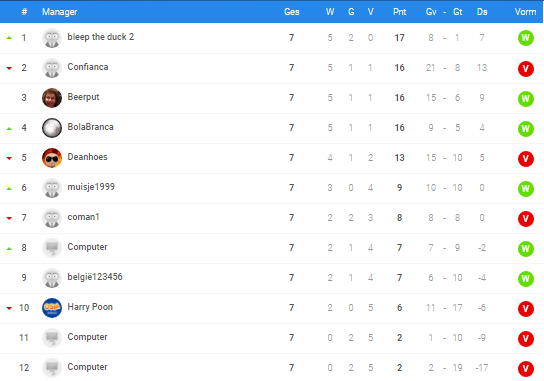The image size is (544, 381).
Task: Select coman1 row name
Action: (83, 217)
